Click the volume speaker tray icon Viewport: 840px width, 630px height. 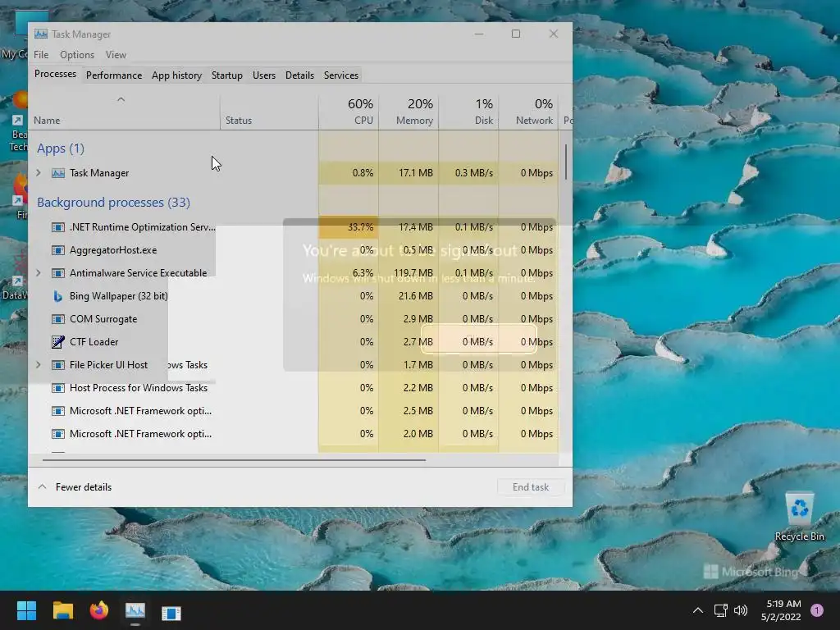[741, 610]
